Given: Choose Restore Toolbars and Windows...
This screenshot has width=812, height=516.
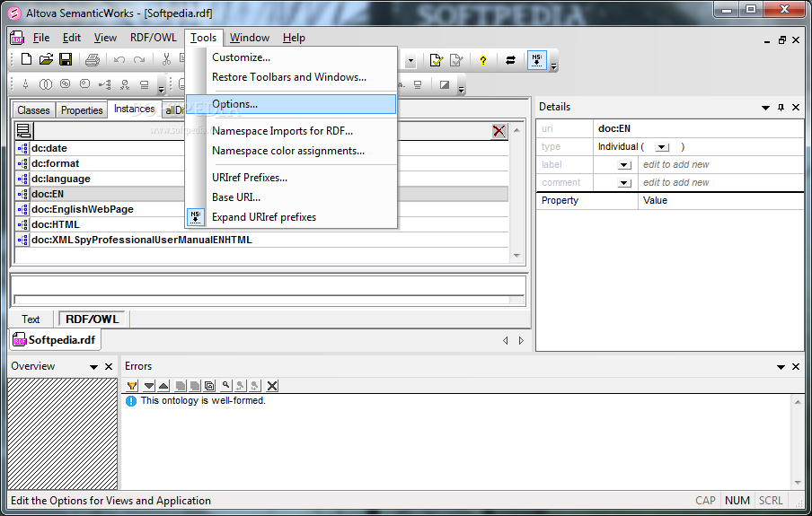Looking at the screenshot, I should [291, 77].
